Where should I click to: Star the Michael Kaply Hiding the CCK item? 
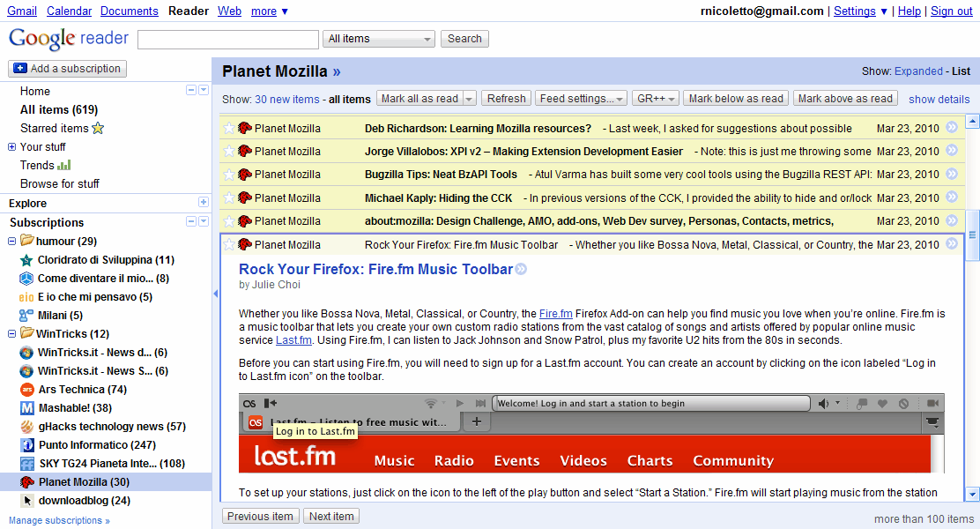(229, 198)
